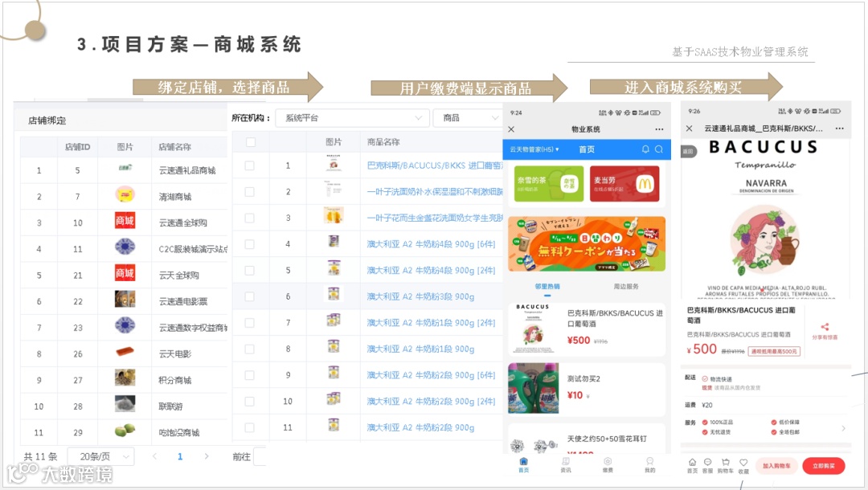868x490 pixels.
Task: Select page 1 in the pagination
Action: pos(180,456)
